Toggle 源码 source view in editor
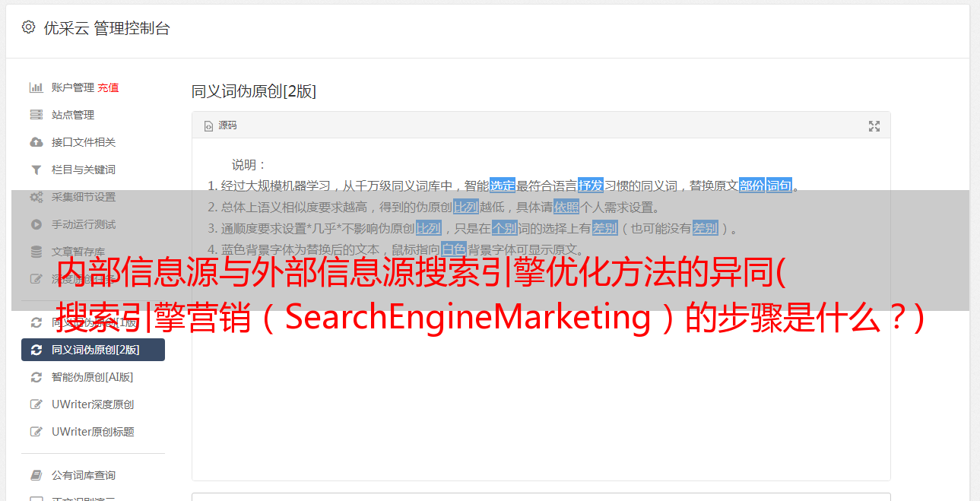 coord(220,125)
